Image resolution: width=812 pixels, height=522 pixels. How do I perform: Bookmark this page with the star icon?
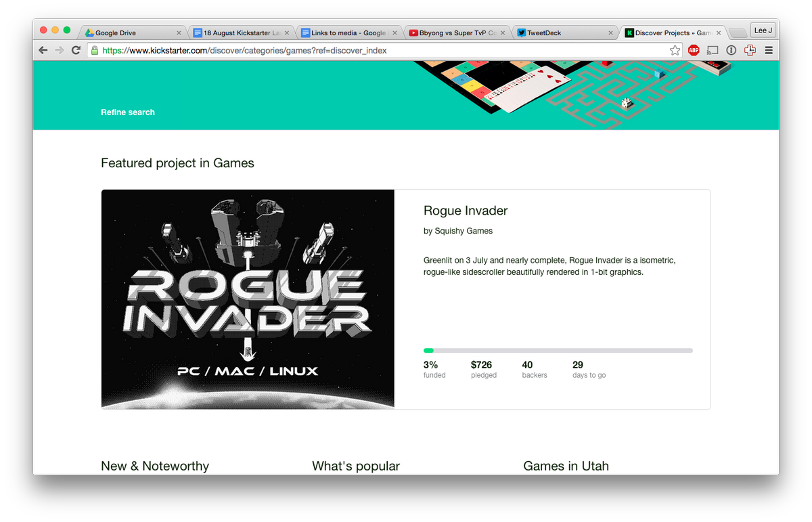pyautogui.click(x=675, y=50)
